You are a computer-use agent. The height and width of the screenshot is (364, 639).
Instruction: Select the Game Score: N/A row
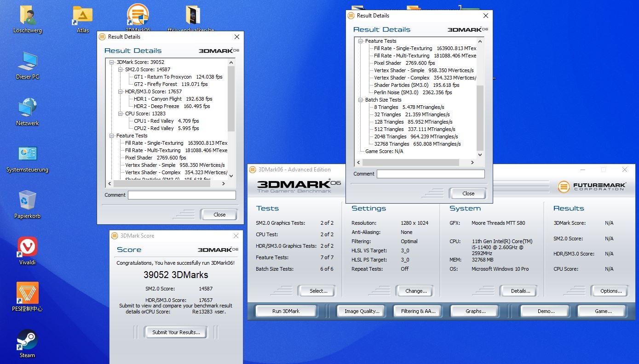384,151
